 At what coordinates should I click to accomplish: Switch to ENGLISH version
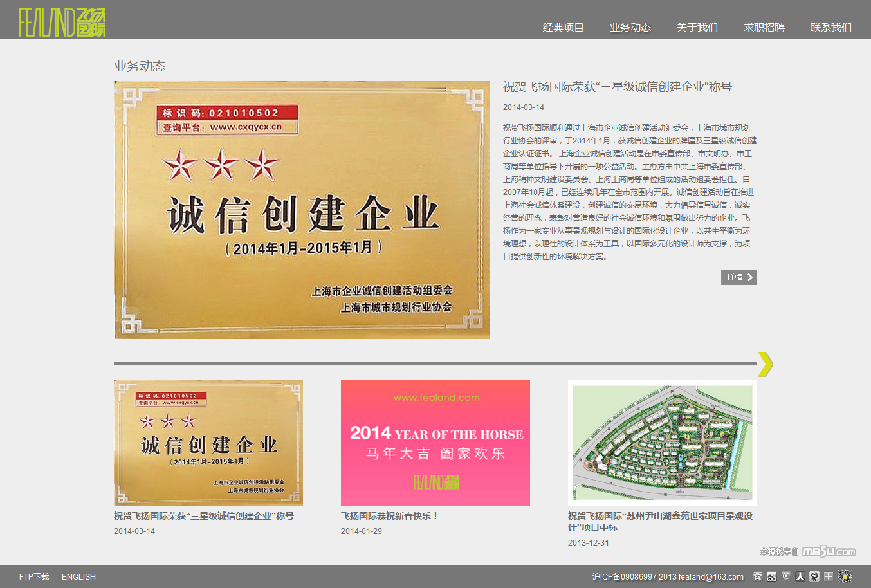click(78, 576)
